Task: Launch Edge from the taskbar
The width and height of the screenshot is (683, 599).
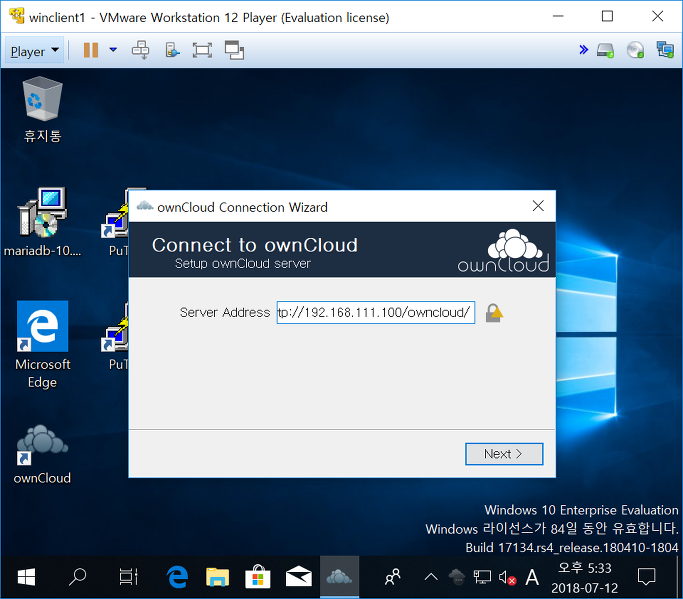Action: [x=177, y=577]
